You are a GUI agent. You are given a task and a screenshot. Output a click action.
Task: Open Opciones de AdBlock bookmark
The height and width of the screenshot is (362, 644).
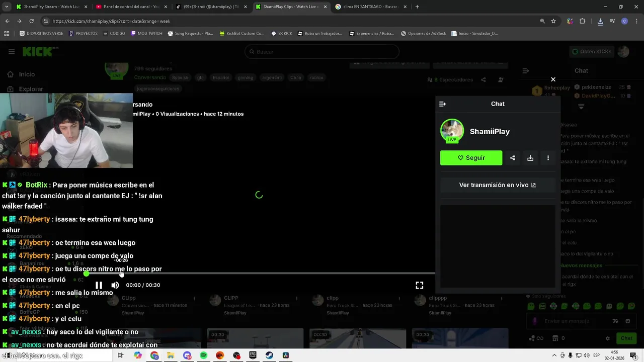click(x=423, y=34)
